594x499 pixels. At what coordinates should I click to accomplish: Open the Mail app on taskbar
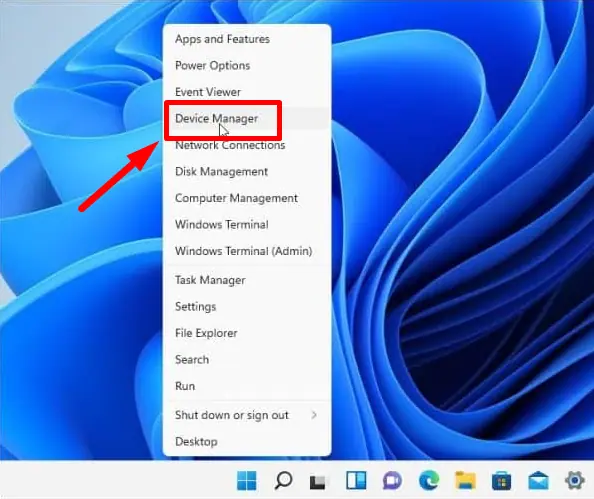538,481
